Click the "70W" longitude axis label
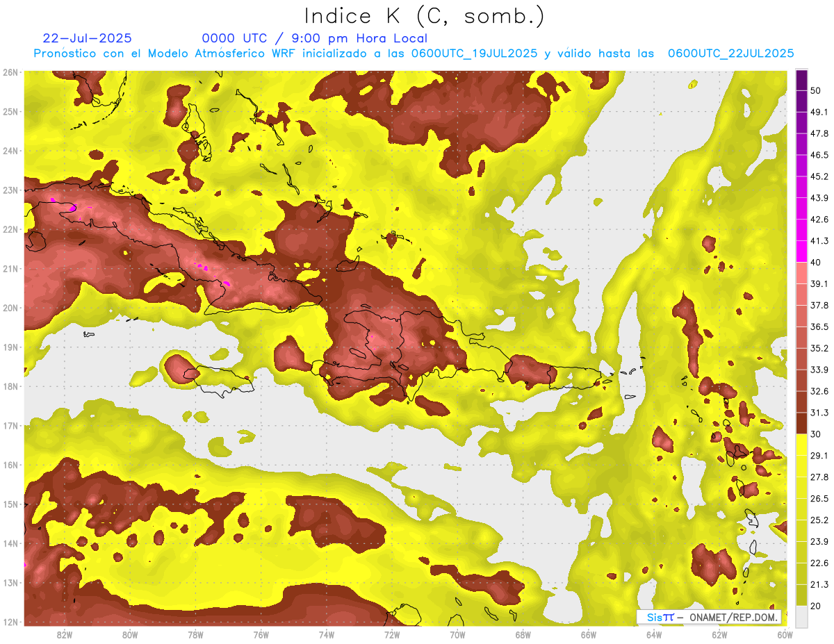834x644 pixels. [x=457, y=635]
